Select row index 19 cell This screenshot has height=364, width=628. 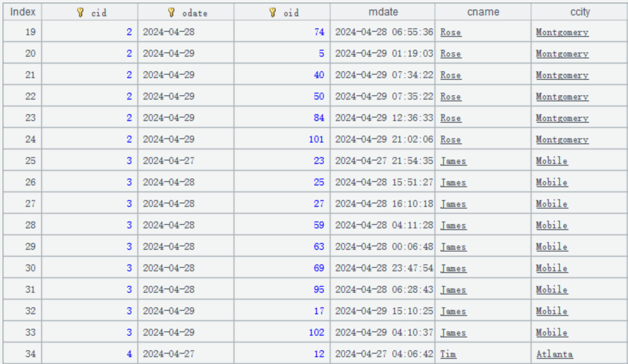point(22,32)
